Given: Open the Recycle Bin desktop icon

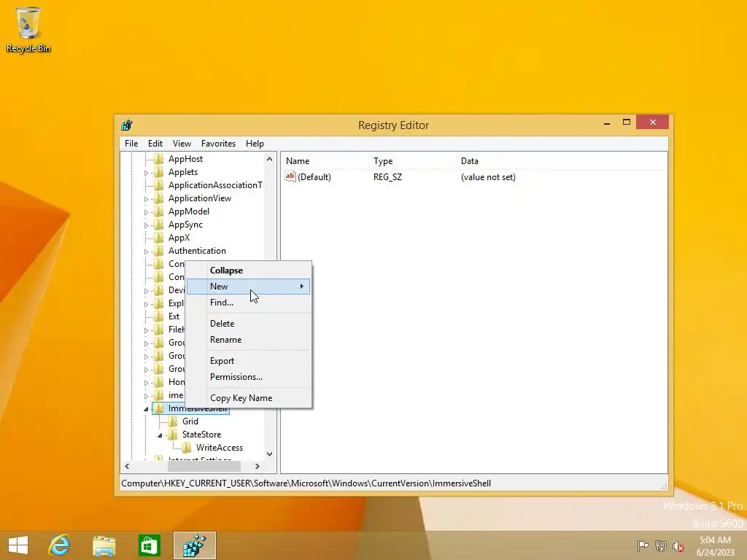Looking at the screenshot, I should [x=28, y=29].
